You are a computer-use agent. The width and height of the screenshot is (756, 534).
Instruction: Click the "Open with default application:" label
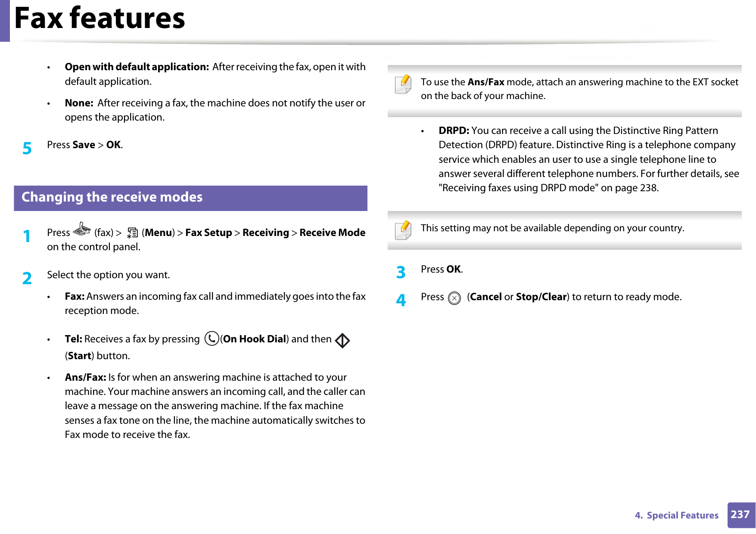point(137,67)
